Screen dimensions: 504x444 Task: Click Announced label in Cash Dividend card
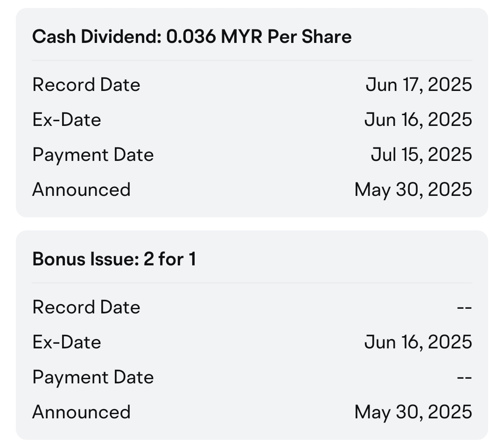tap(81, 189)
